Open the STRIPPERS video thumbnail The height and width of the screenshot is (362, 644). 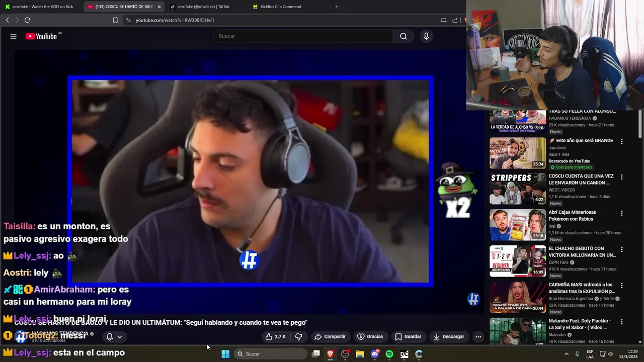click(518, 189)
